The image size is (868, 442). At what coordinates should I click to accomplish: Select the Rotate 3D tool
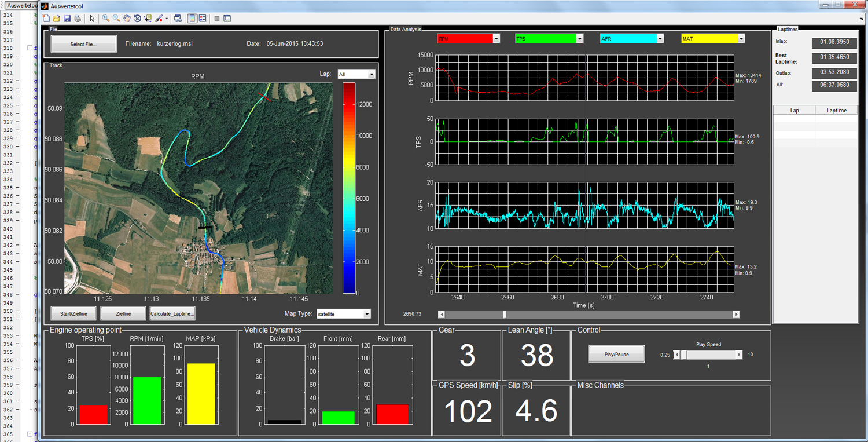(137, 19)
